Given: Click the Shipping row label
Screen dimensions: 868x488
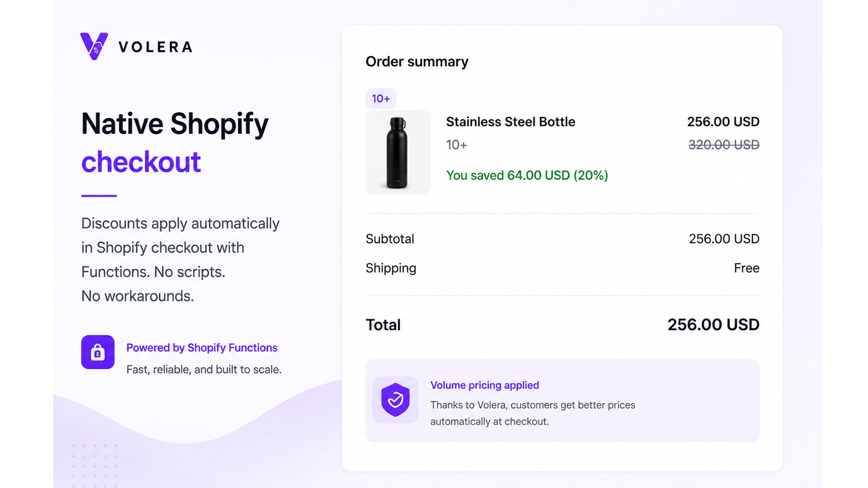Looking at the screenshot, I should point(391,268).
